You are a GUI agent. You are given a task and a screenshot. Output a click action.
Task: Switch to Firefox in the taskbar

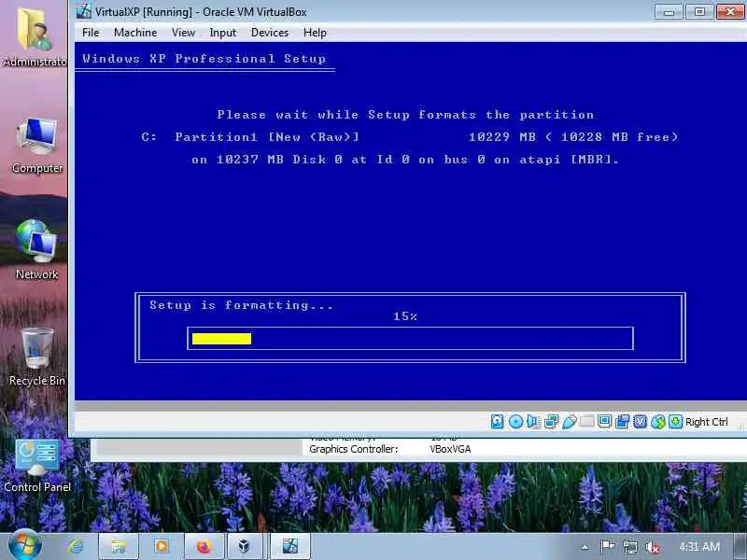(x=204, y=546)
